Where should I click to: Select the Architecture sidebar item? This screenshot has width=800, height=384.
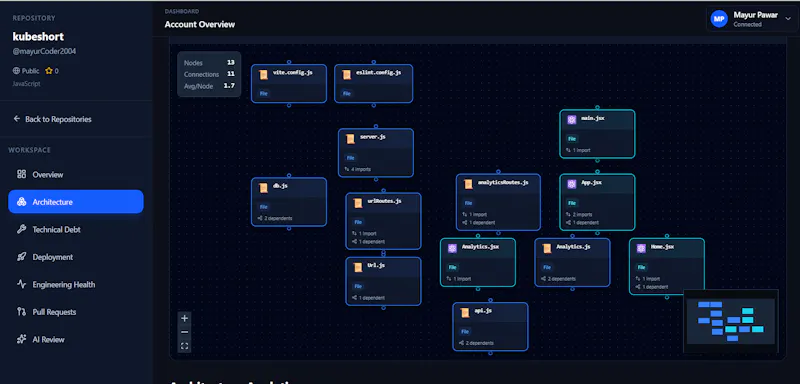click(x=76, y=202)
